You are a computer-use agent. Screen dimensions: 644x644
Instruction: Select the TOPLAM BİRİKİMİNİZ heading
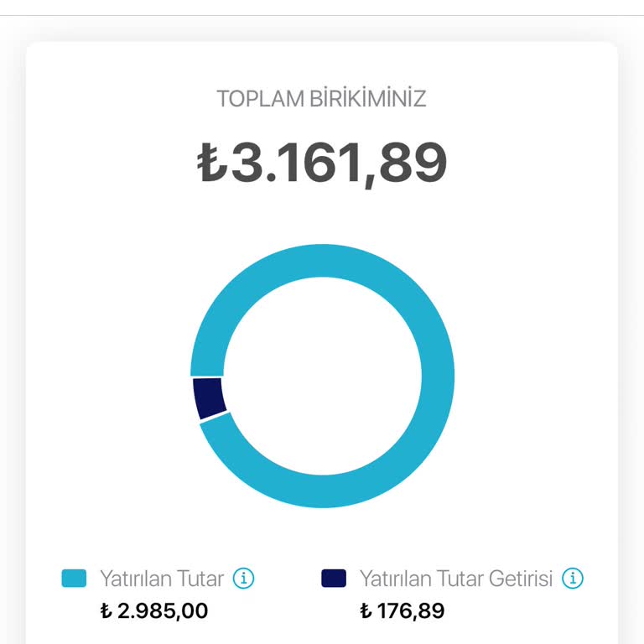point(322,99)
